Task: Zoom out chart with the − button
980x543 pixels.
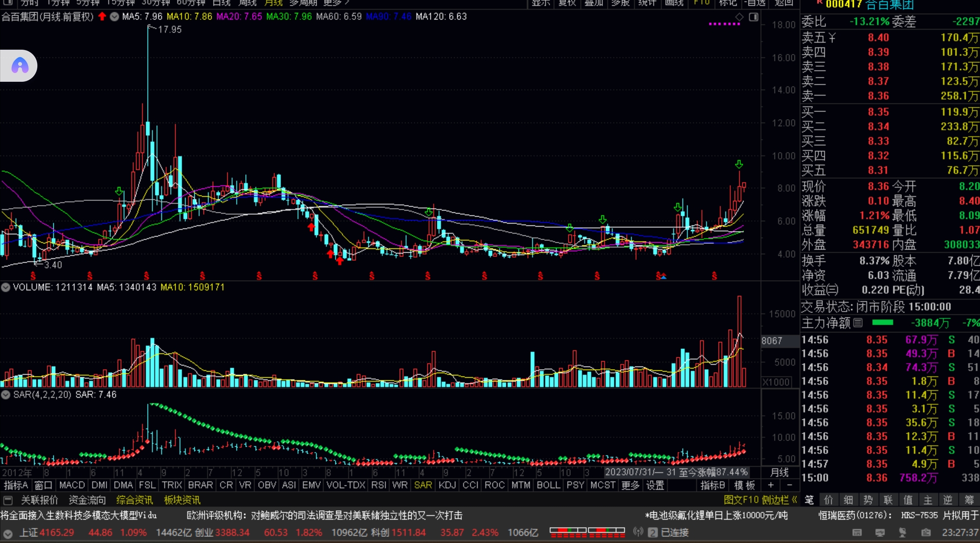Action: pyautogui.click(x=789, y=485)
